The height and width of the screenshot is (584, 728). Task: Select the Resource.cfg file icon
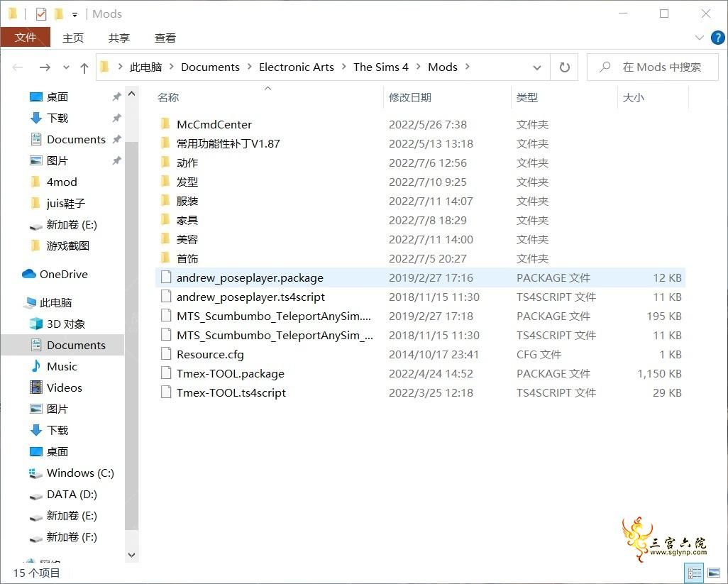[x=166, y=354]
